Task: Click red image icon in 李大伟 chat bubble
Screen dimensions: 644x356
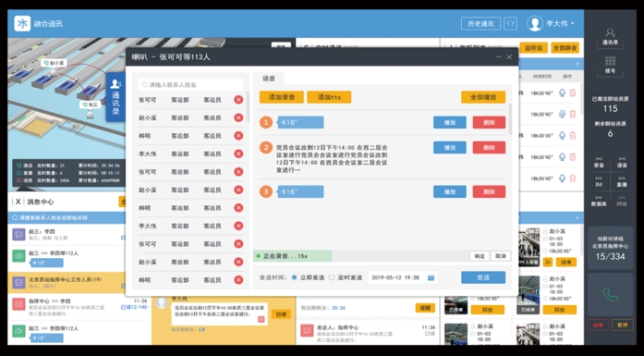Action: point(261,319)
